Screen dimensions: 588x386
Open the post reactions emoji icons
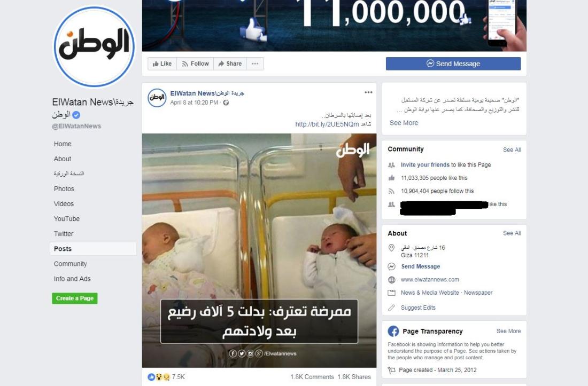pos(159,376)
